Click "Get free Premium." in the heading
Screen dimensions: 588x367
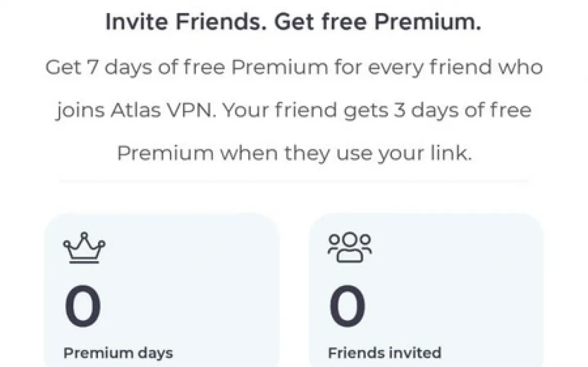377,23
